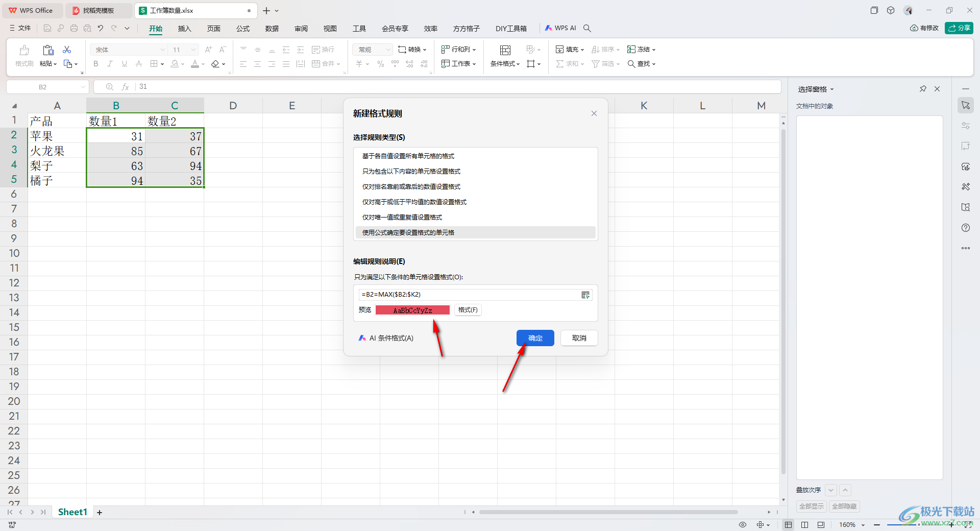Viewport: 980px width, 531px height.
Task: Toggle Bold formatting in ribbon
Action: pyautogui.click(x=96, y=64)
